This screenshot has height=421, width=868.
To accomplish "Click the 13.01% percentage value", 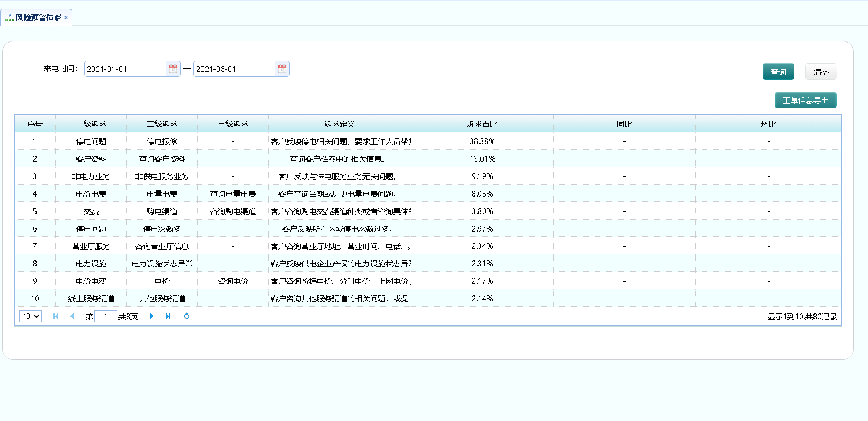I will tap(483, 159).
